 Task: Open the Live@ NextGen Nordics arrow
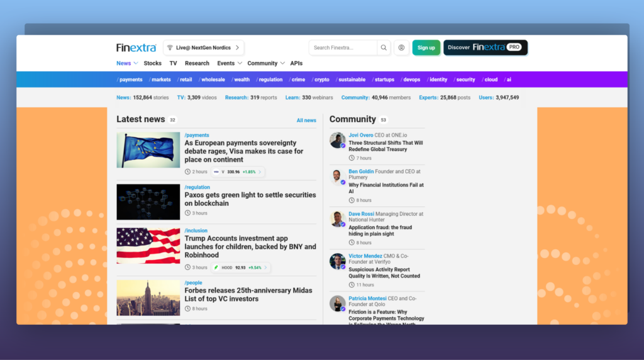pyautogui.click(x=237, y=48)
